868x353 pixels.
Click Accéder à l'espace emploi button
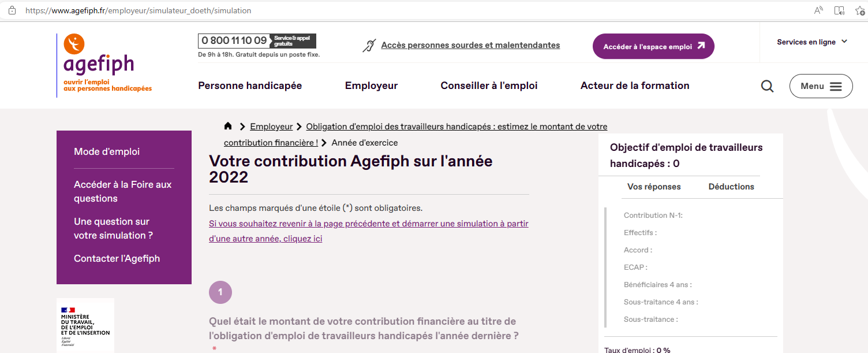pos(653,46)
